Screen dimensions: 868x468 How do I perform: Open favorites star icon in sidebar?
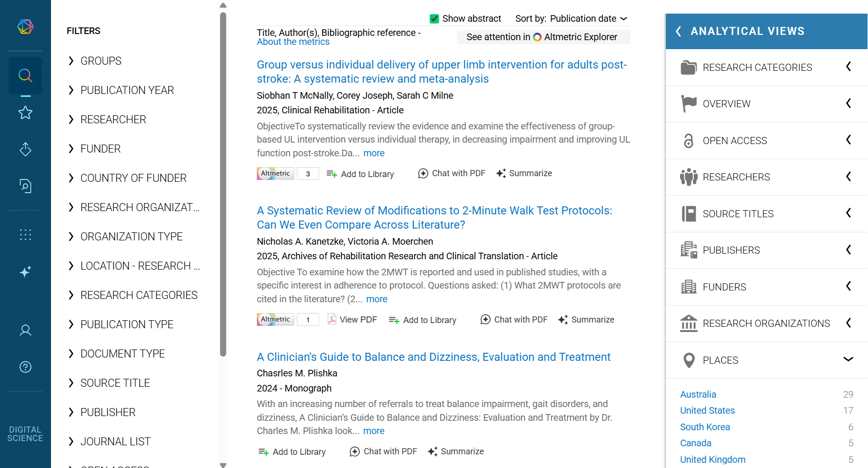tap(26, 113)
